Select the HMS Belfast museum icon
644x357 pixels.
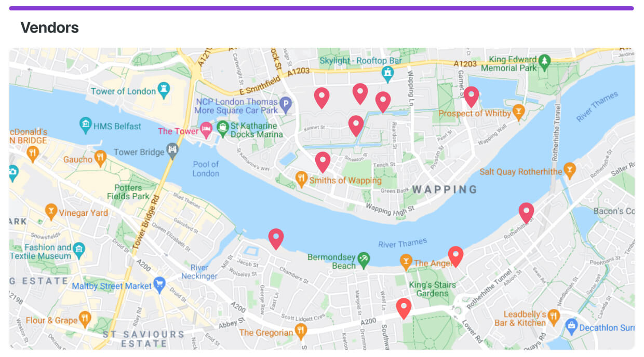[x=85, y=125]
